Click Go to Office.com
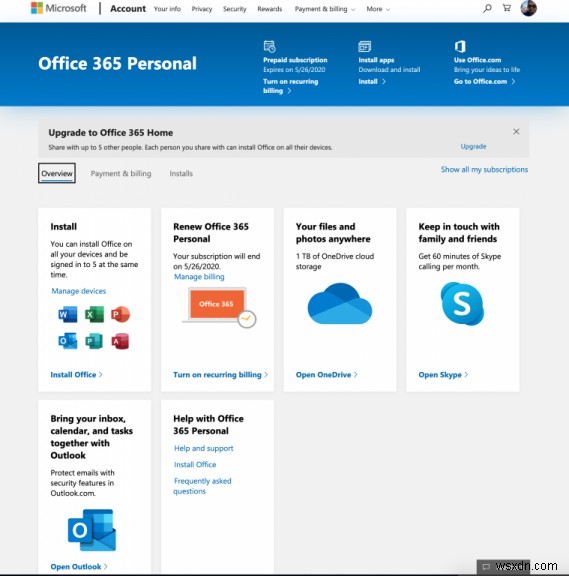Image resolution: width=569 pixels, height=576 pixels. coord(484,82)
